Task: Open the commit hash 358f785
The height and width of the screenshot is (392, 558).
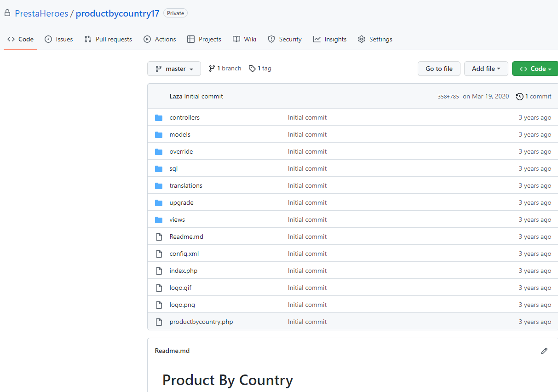Action: 448,97
